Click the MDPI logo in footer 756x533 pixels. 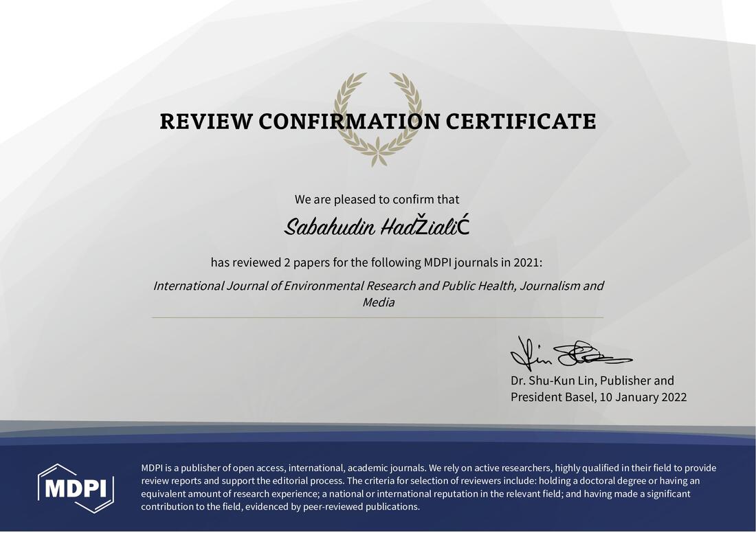pyautogui.click(x=76, y=488)
